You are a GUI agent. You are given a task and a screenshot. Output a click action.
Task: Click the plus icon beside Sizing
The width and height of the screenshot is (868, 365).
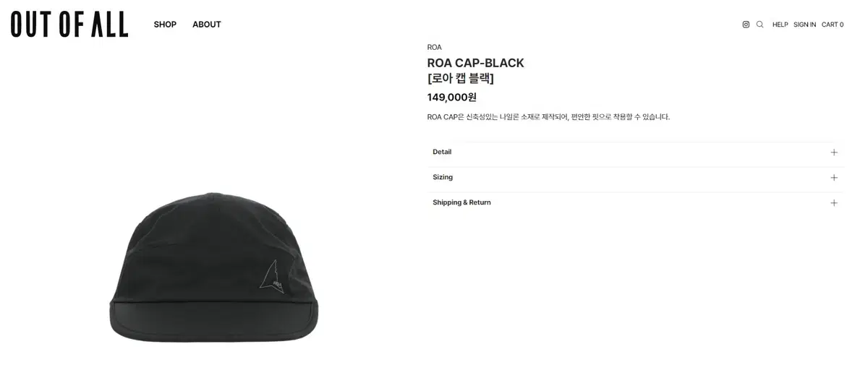click(834, 178)
